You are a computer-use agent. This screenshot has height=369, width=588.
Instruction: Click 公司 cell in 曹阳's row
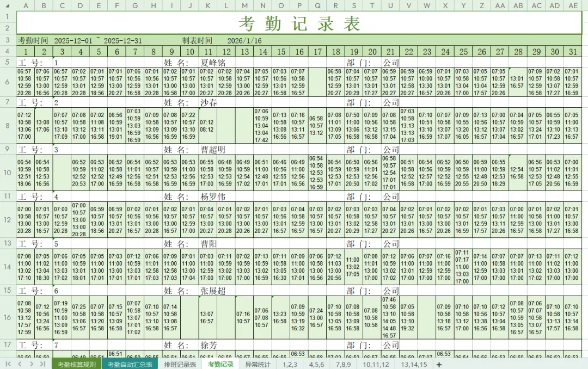click(x=391, y=244)
